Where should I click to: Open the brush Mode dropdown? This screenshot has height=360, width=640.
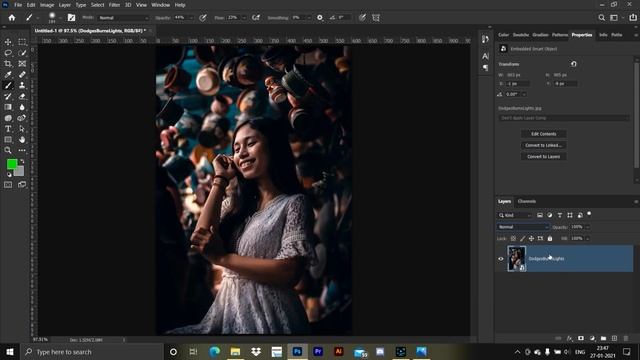[x=124, y=18]
